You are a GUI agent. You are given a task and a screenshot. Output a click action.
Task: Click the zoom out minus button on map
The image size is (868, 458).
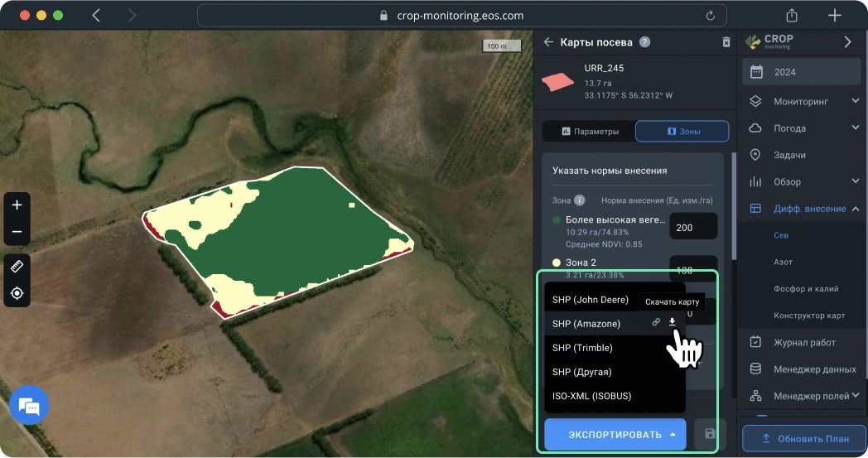point(17,232)
